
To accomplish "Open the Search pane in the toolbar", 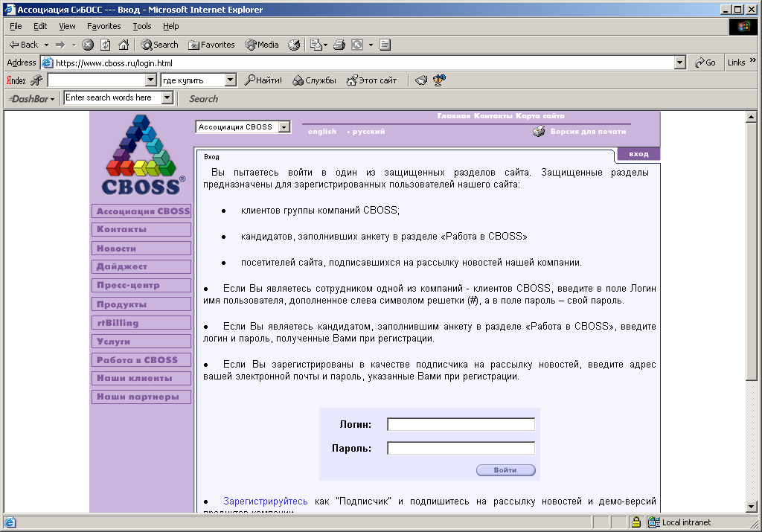I will click(159, 45).
